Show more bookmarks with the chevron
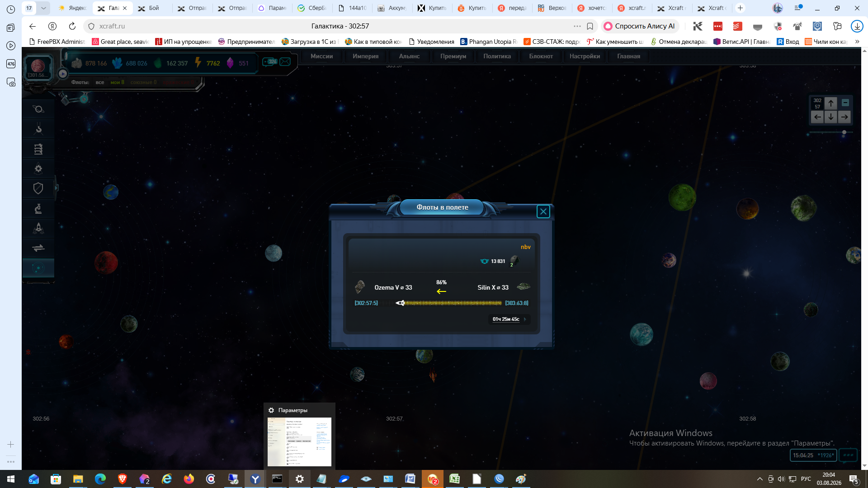The width and height of the screenshot is (868, 488). coord(857,42)
